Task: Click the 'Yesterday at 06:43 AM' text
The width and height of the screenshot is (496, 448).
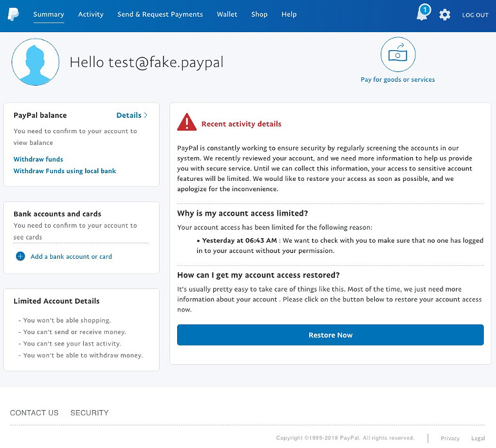Action: 240,240
